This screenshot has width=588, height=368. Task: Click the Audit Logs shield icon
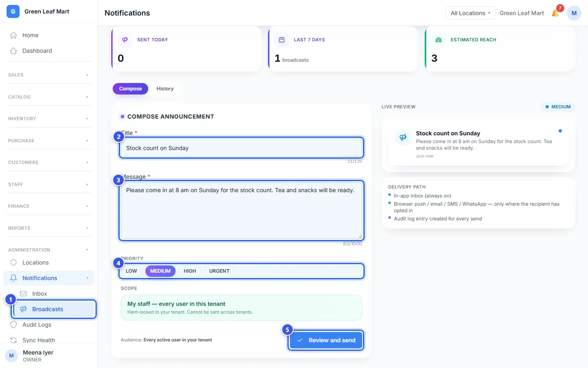click(x=13, y=325)
